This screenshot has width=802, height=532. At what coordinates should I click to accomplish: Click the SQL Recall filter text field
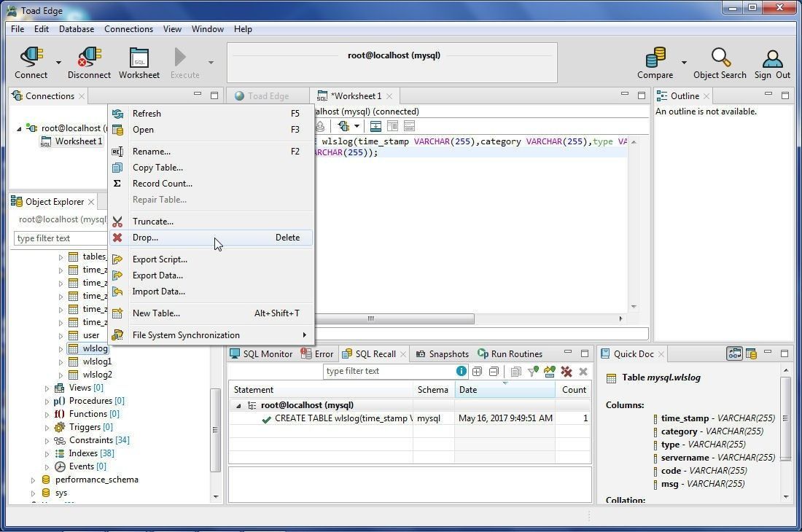(389, 371)
